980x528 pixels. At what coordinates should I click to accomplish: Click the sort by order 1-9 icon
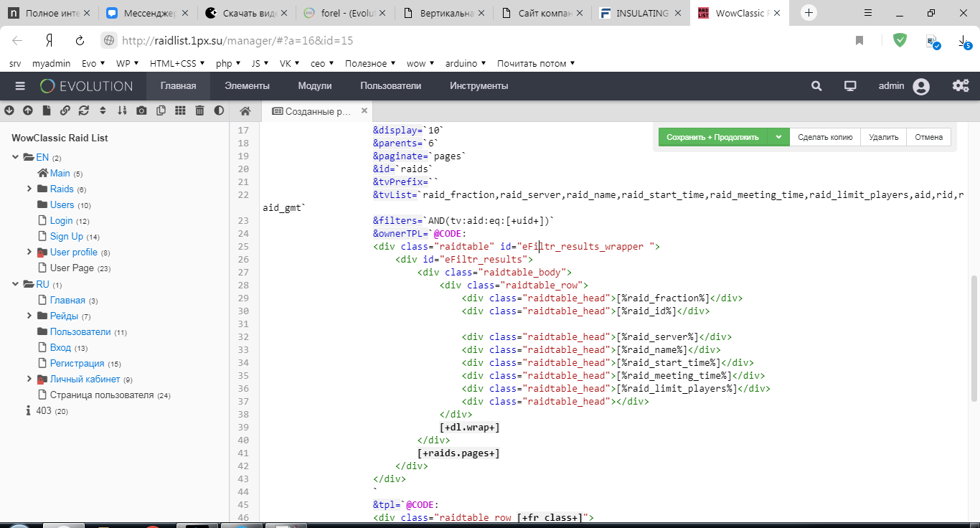(x=122, y=110)
